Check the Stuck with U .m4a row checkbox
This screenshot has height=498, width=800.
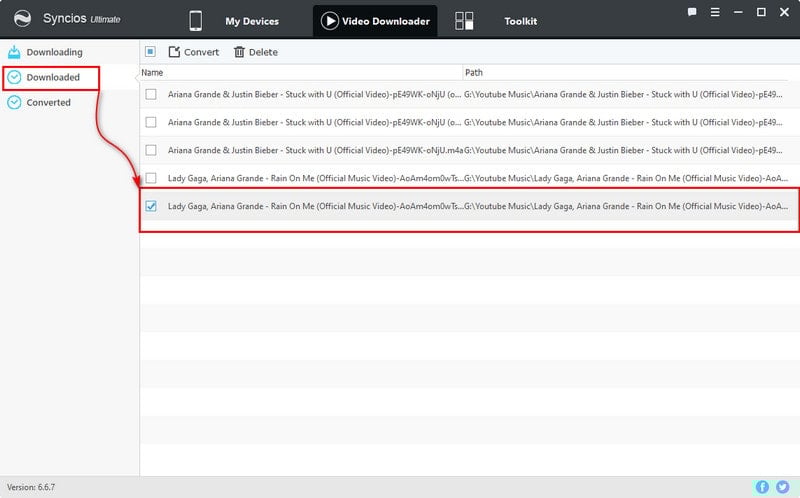[151, 150]
